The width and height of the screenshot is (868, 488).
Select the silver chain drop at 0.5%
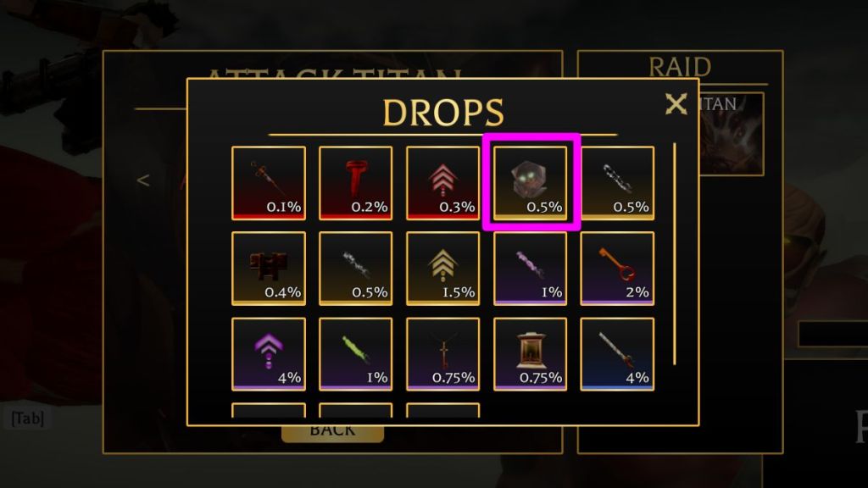click(355, 269)
